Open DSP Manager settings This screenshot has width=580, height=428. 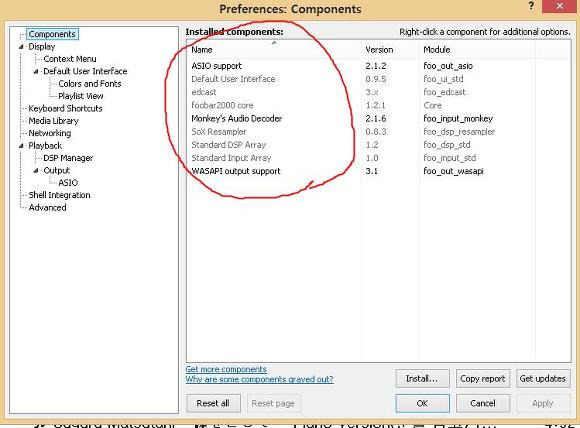click(x=68, y=158)
